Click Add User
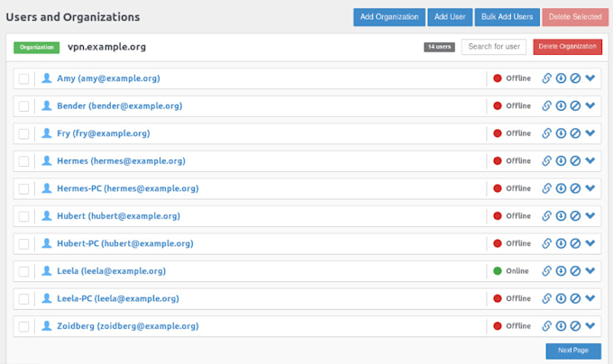The image size is (613, 364). point(450,17)
